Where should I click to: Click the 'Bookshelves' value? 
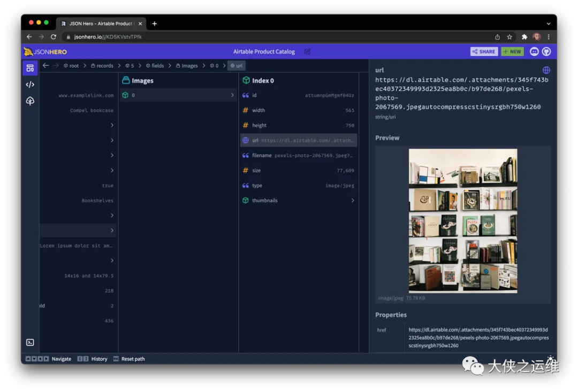(x=98, y=201)
